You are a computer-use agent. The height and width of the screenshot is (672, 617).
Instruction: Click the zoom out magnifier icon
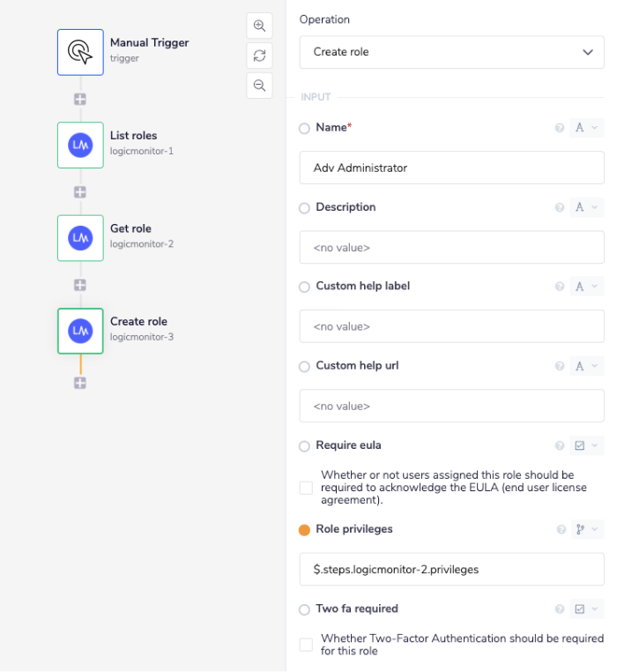click(x=259, y=86)
